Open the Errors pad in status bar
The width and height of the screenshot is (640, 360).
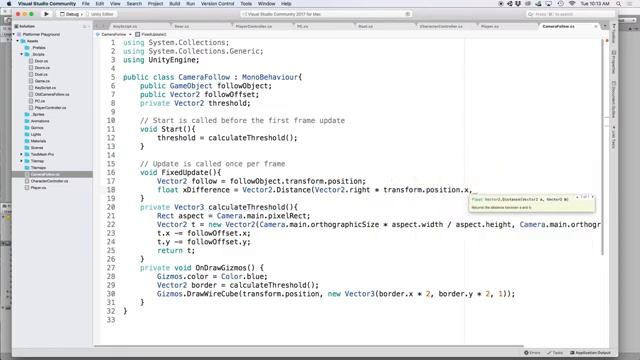click(532, 353)
